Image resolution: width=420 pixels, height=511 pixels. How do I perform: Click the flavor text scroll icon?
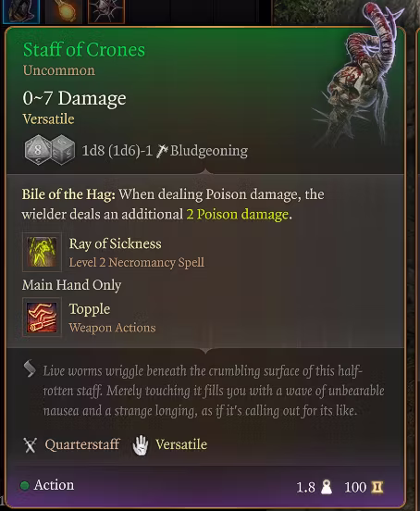[30, 368]
